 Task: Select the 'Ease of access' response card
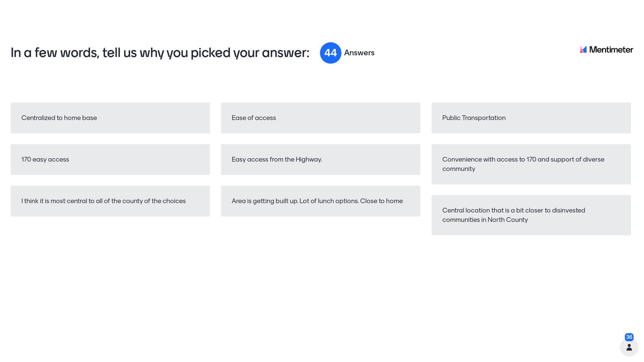(320, 118)
